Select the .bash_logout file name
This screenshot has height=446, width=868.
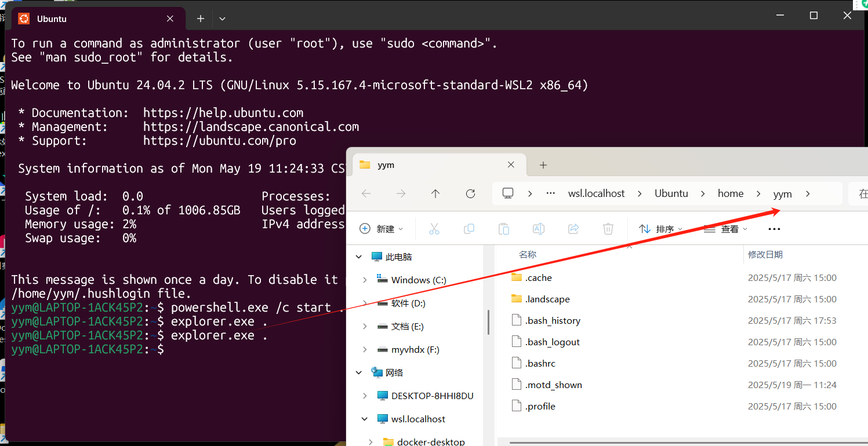point(553,342)
